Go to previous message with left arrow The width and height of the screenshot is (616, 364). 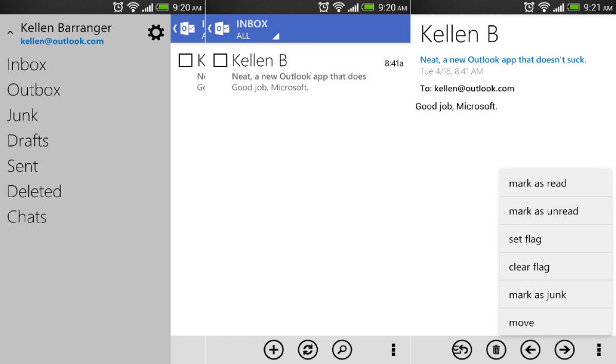click(530, 350)
